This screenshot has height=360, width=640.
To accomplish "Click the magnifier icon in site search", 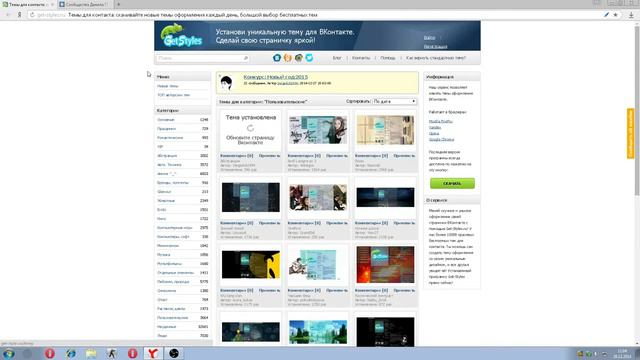I will 246,58.
